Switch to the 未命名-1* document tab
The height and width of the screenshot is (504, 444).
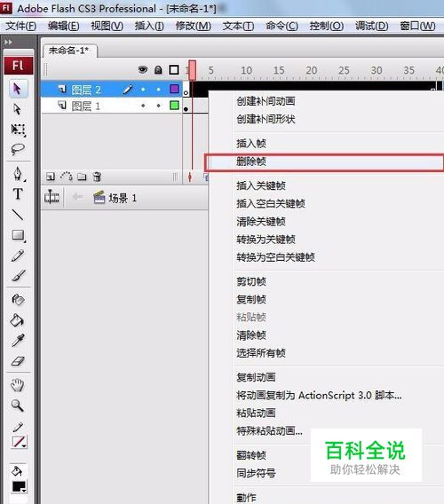tap(69, 51)
